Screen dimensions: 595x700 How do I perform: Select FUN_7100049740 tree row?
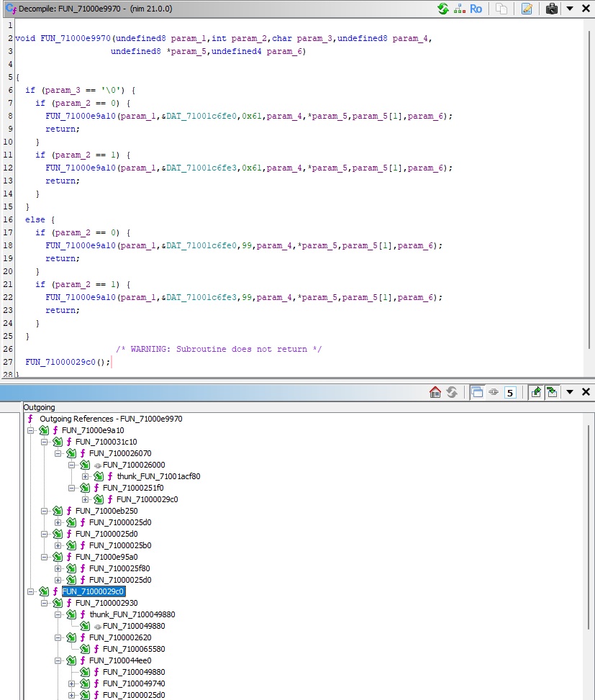coord(134,683)
